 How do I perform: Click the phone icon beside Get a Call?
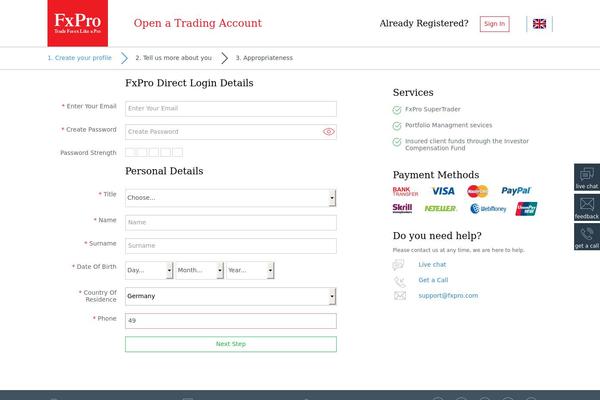point(399,282)
